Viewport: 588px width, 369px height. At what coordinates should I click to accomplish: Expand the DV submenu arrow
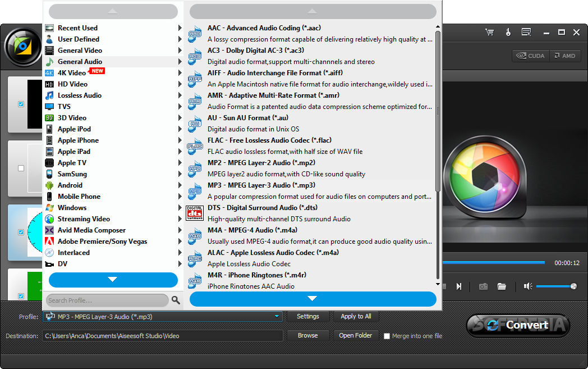[180, 264]
